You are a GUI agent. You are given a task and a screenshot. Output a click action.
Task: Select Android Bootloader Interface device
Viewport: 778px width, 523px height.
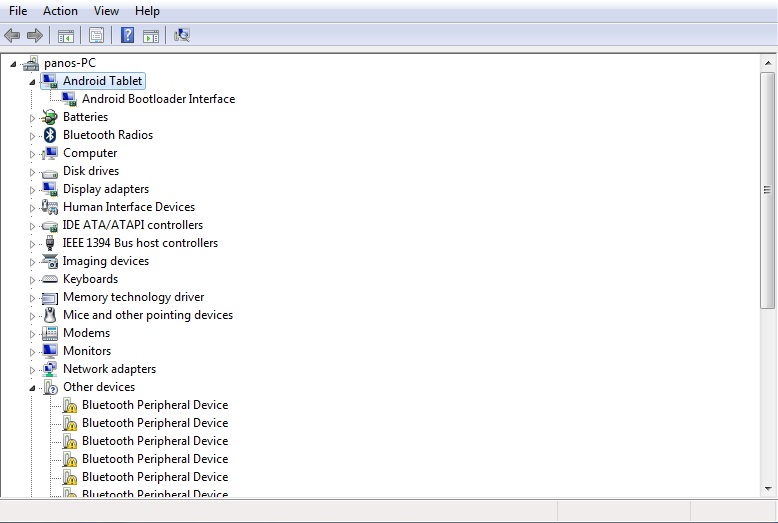pyautogui.click(x=158, y=99)
